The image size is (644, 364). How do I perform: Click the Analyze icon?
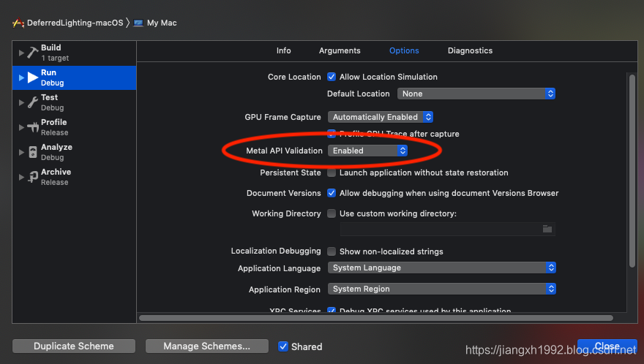33,152
